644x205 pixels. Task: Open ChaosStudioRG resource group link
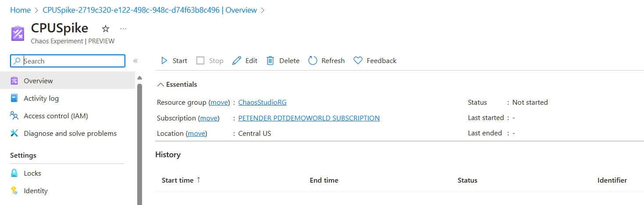[x=262, y=102]
